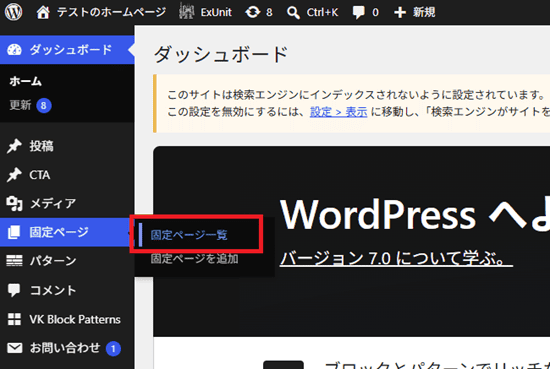Screen dimensions: 550x369
Task: Click the search magnifier icon
Action: coord(293,12)
